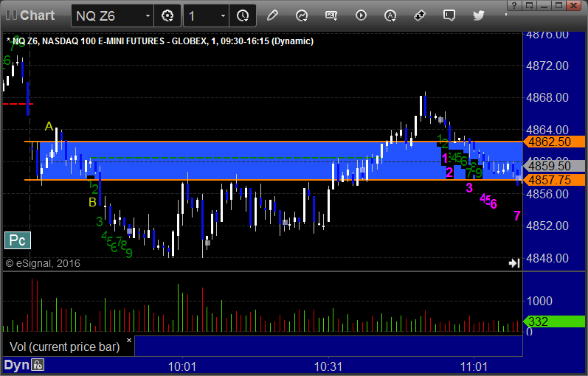Click the 10:31 time axis label
588x376 pixels.
tap(328, 366)
